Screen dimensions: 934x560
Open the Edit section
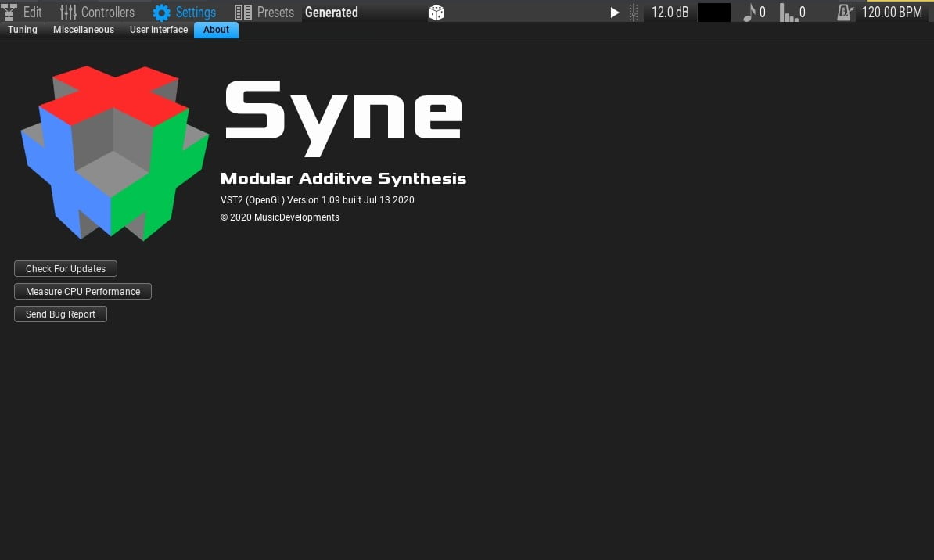click(32, 12)
